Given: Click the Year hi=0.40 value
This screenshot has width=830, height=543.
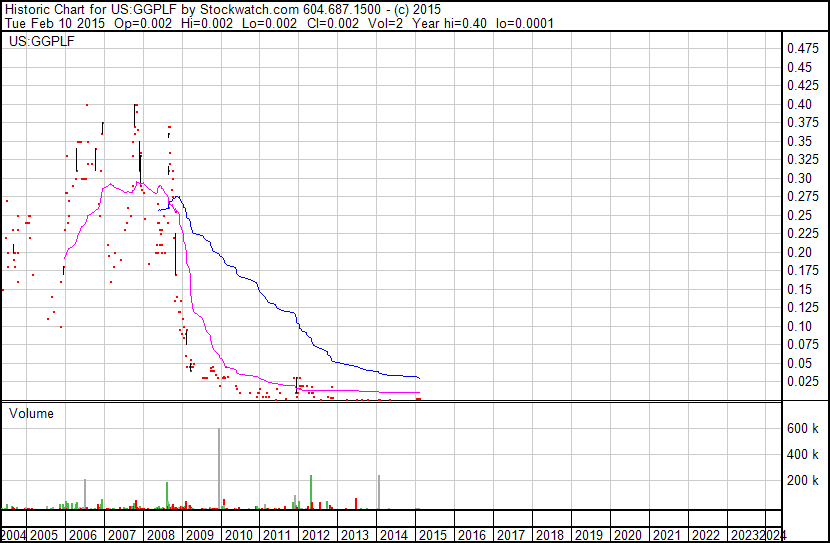Looking at the screenshot, I should 449,24.
